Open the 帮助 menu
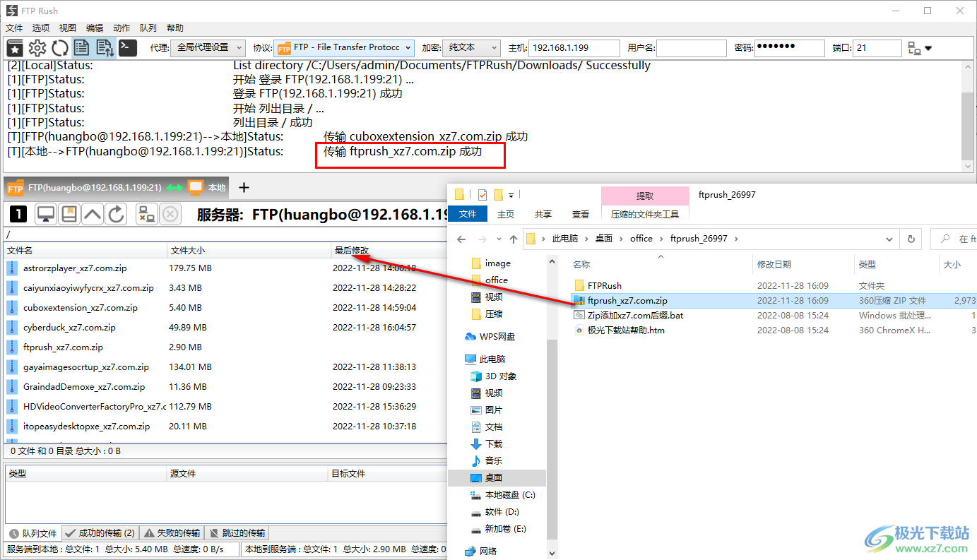 coord(175,28)
